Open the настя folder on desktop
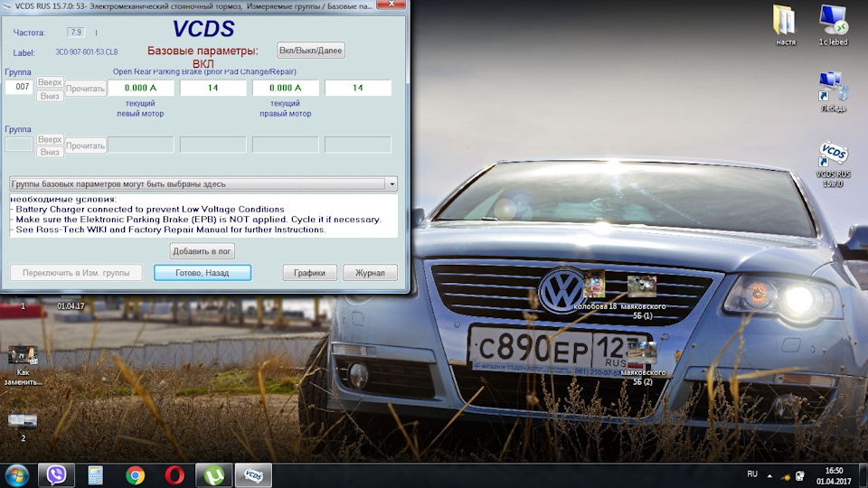 tap(786, 25)
